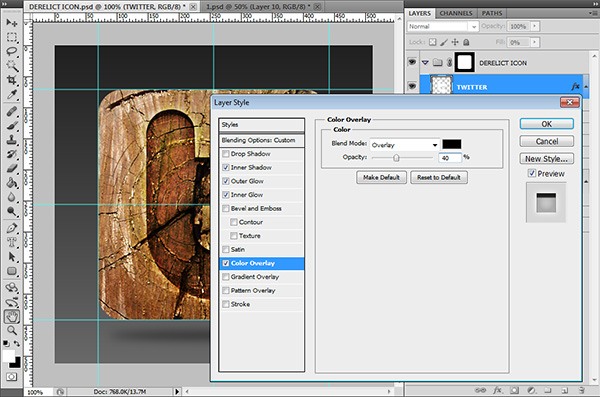Select the 3D Rotate tool
This screenshot has width=600, height=397.
point(11,288)
